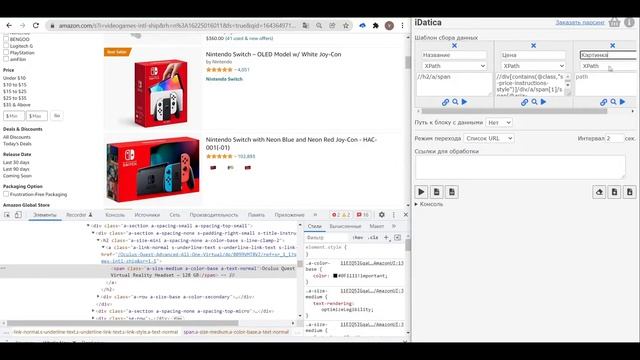Open Nintendo Switch Neon Blue product title
Viewport: 640px width, 360px height.
(291, 143)
